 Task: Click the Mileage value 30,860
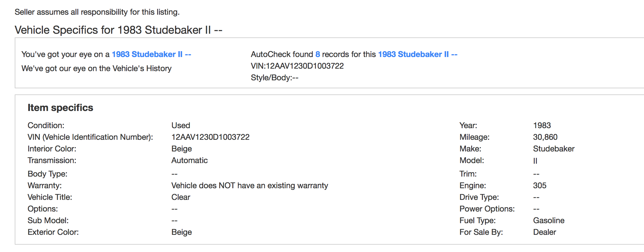tap(545, 137)
